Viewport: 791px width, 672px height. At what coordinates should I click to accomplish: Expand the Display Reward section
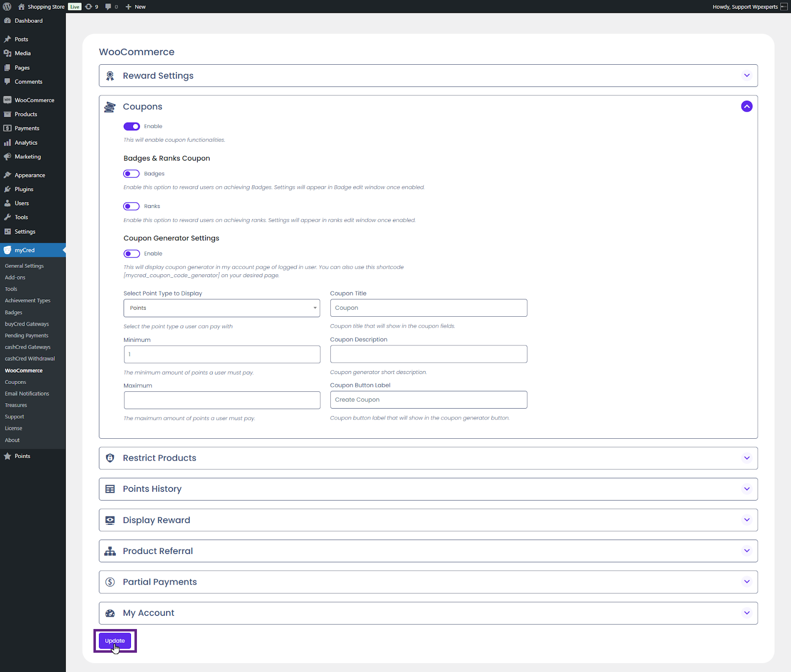pyautogui.click(x=747, y=520)
